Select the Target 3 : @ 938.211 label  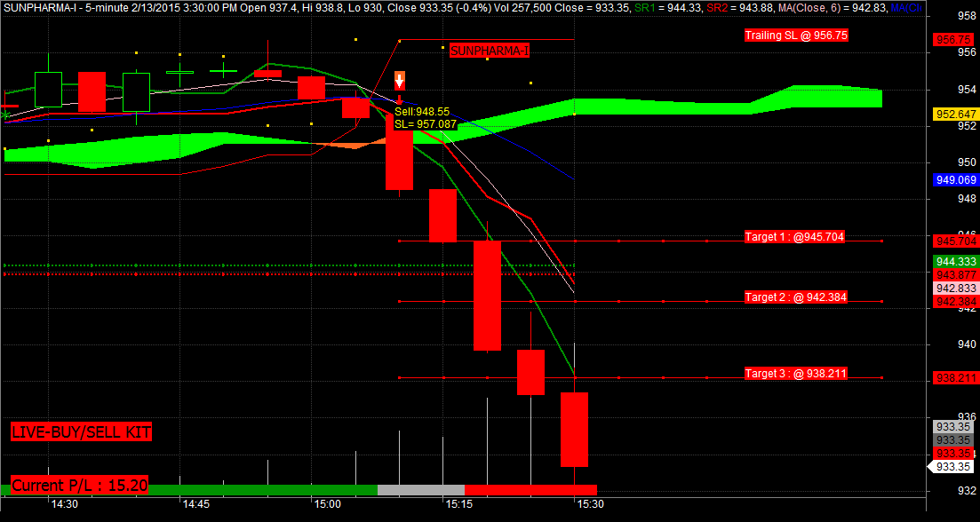(x=796, y=374)
